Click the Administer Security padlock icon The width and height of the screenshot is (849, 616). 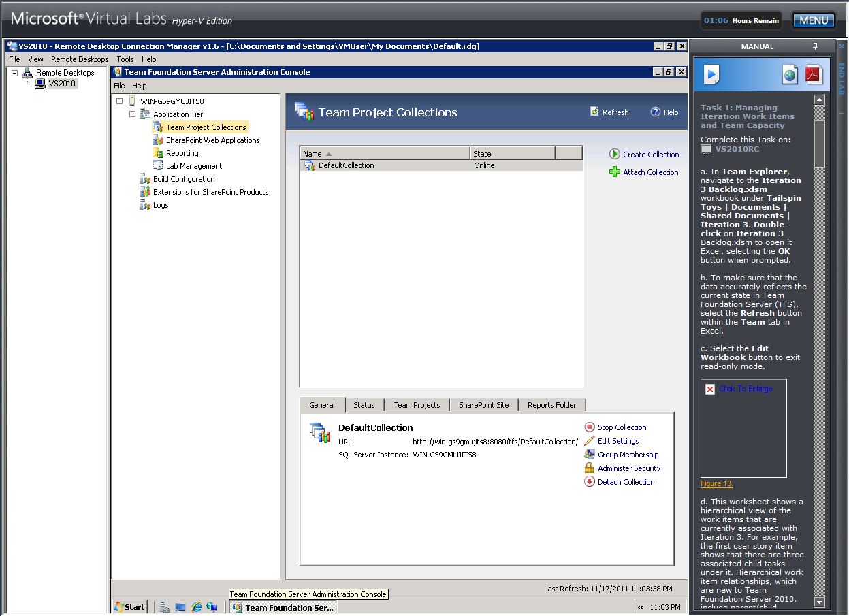pos(590,468)
